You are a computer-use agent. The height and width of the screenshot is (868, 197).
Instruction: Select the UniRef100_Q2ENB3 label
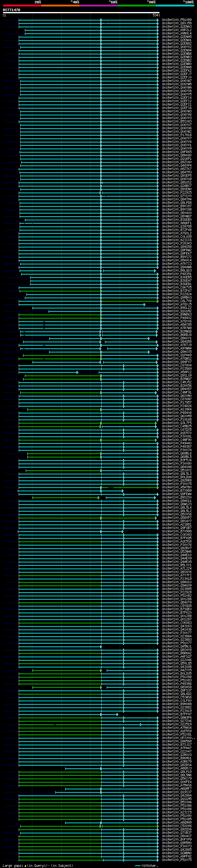tap(177, 57)
